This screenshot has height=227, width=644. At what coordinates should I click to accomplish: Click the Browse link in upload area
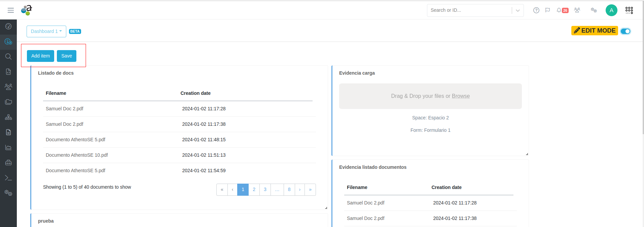[461, 96]
